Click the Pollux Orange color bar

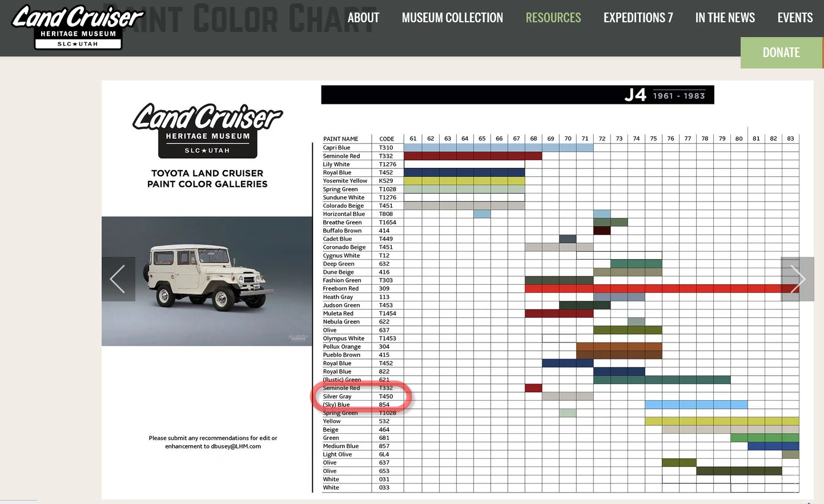coord(619,346)
